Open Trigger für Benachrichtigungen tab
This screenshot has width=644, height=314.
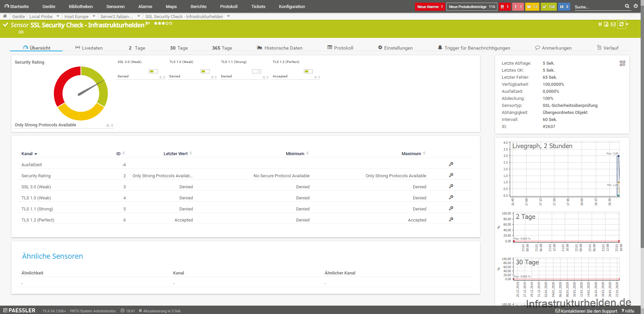pyautogui.click(x=474, y=48)
